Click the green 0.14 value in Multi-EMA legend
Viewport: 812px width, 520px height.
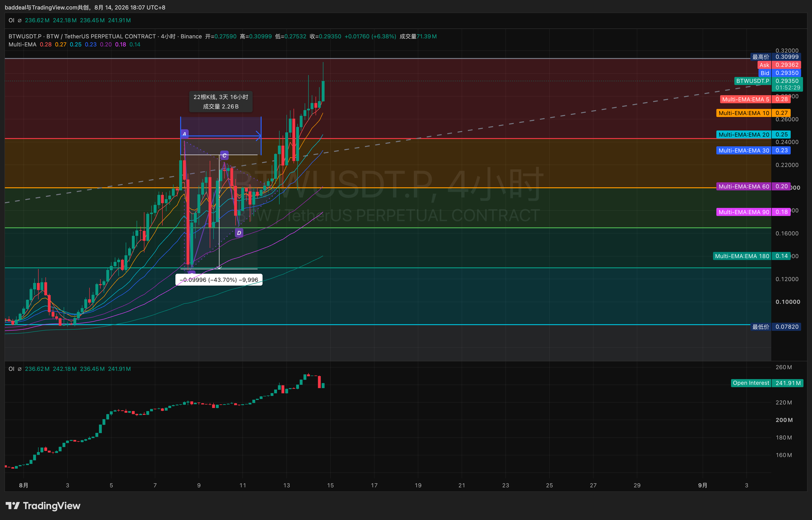pos(135,45)
